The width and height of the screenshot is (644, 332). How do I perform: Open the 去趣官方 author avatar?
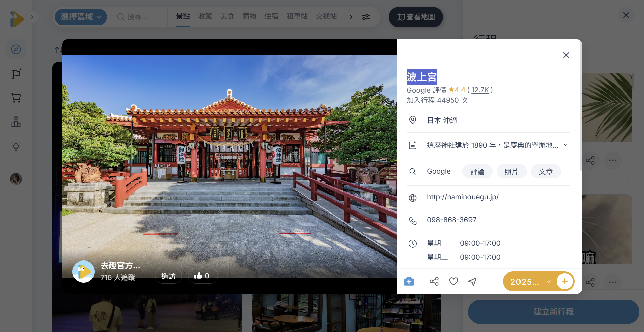[x=84, y=272]
